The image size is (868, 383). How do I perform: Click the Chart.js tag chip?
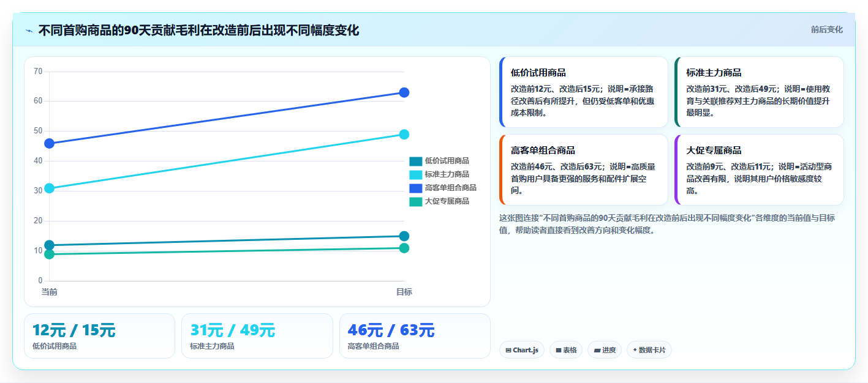click(522, 350)
